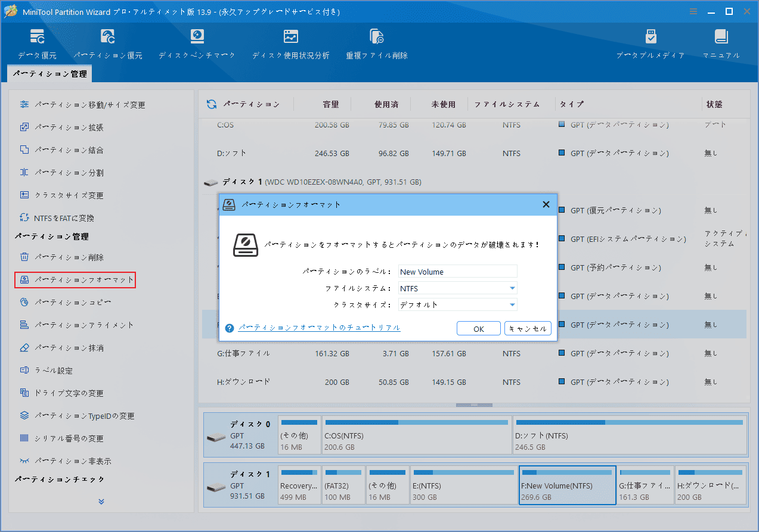The image size is (759, 532).
Task: Open パーティションフォーマットのチュートリアル link
Action: tap(320, 328)
